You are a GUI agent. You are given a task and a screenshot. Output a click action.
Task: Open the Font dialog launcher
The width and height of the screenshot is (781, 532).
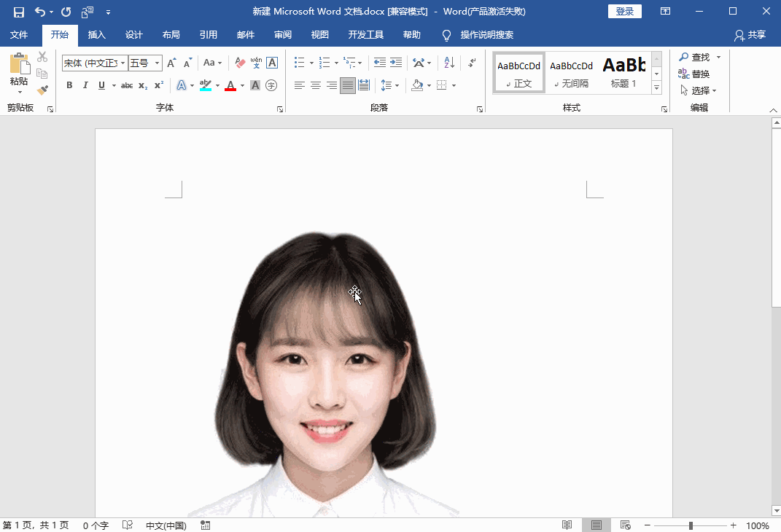pos(280,109)
